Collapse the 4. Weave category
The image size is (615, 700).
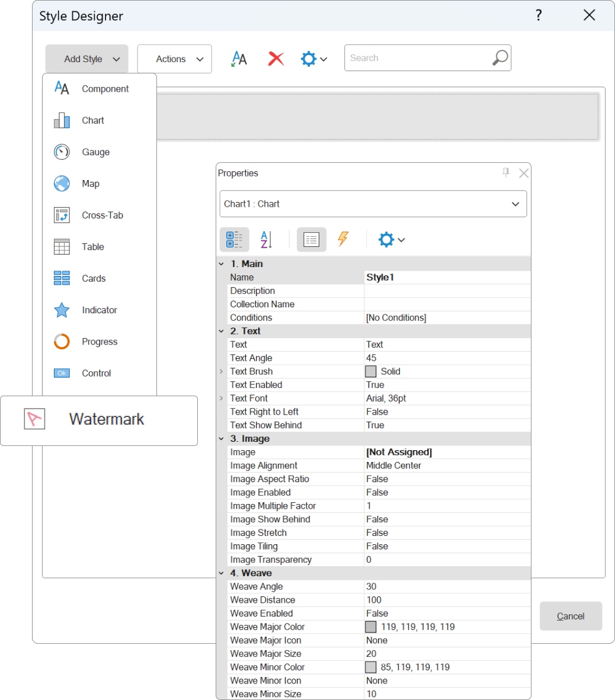pos(222,573)
